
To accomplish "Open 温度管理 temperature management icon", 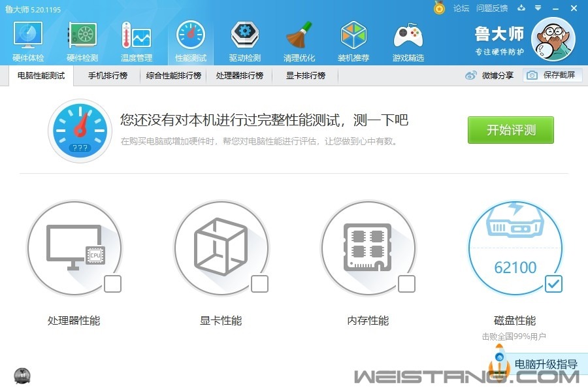I will click(x=137, y=41).
